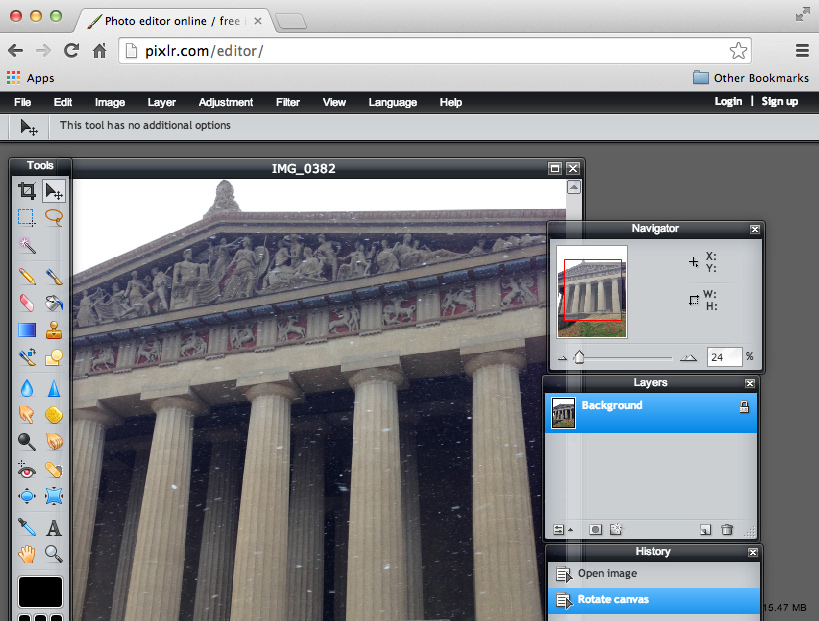
Task: Click the zoom percentage input field
Action: tap(723, 356)
